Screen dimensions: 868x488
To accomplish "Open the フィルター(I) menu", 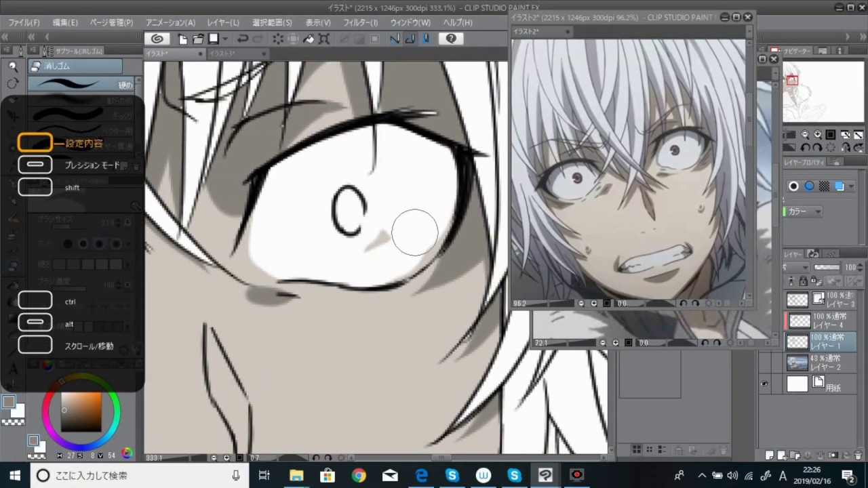I will (360, 22).
